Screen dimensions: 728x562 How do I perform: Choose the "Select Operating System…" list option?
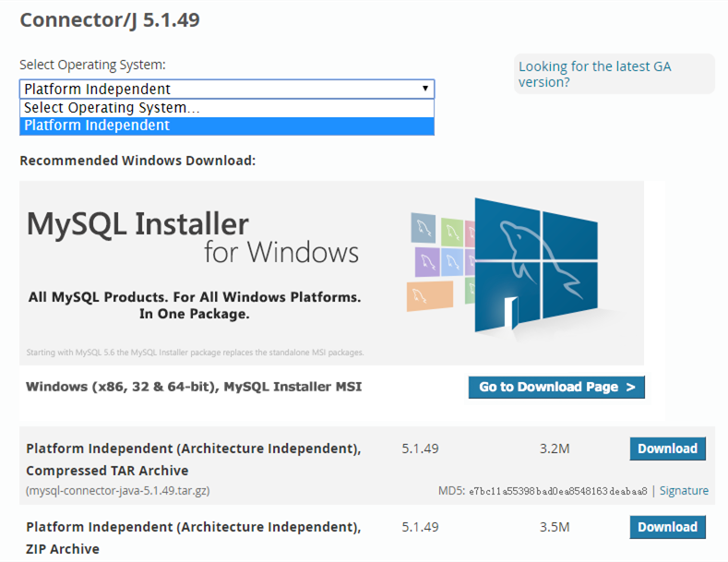coord(226,108)
